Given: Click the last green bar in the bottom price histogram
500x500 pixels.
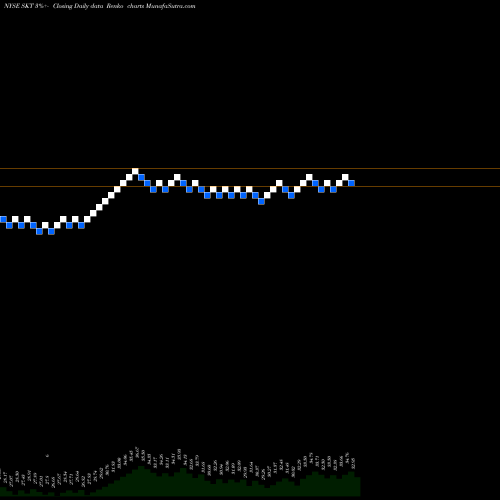Looking at the screenshot, I should (357, 487).
